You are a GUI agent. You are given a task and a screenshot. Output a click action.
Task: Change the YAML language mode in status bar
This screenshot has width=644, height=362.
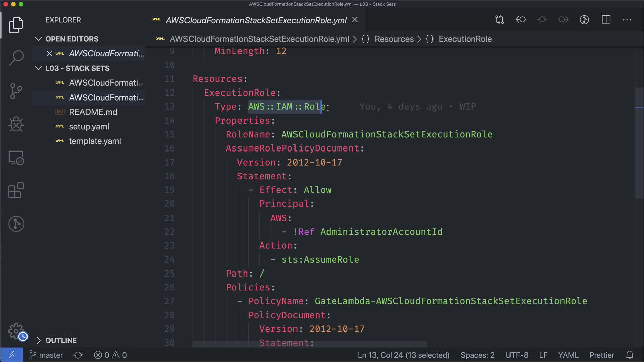coord(568,355)
